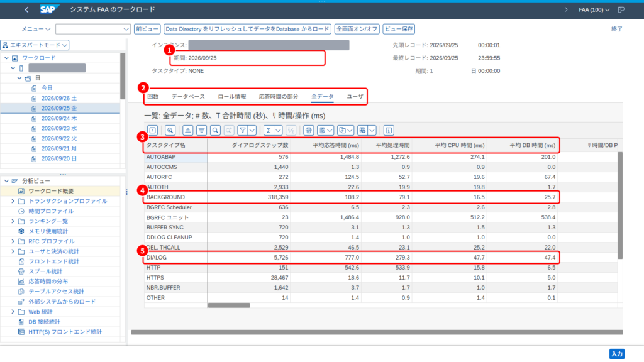
Task: Select the 応答時間の部分 tab
Action: point(279,96)
